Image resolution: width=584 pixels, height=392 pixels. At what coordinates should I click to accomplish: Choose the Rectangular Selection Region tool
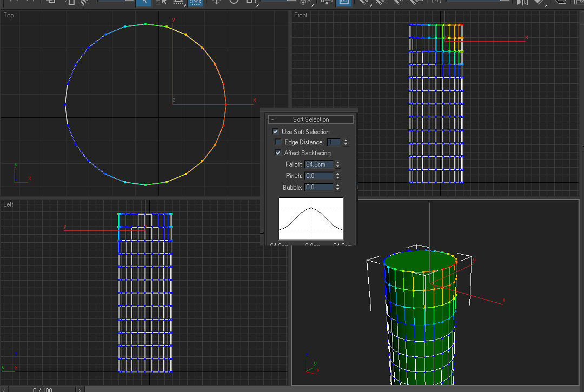click(x=178, y=2)
